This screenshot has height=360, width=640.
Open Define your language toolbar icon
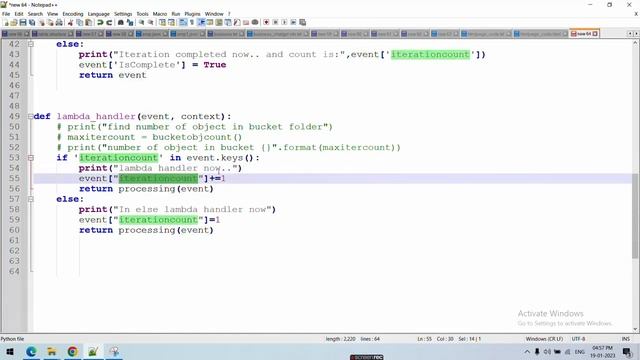click(x=210, y=22)
